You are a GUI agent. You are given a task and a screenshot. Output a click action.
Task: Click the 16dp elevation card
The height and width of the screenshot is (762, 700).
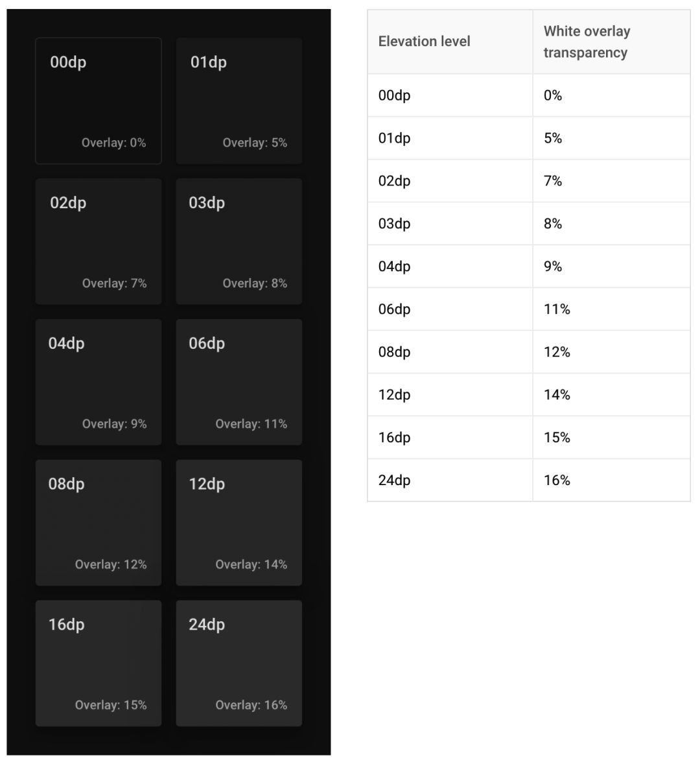98,663
